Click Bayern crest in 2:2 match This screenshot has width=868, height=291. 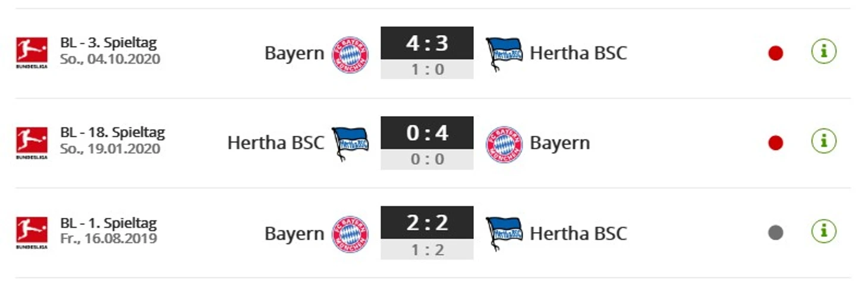pyautogui.click(x=350, y=234)
